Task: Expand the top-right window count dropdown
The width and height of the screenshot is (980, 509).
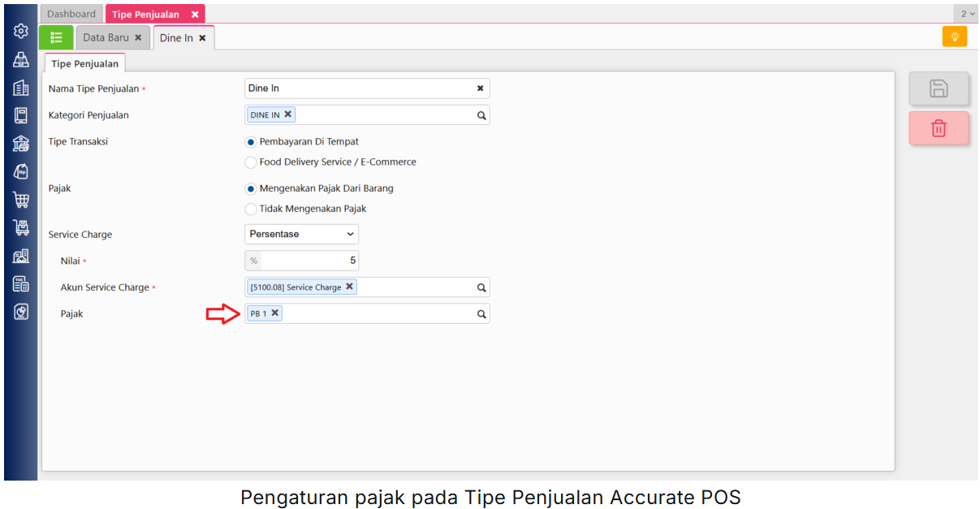Action: coord(968,14)
